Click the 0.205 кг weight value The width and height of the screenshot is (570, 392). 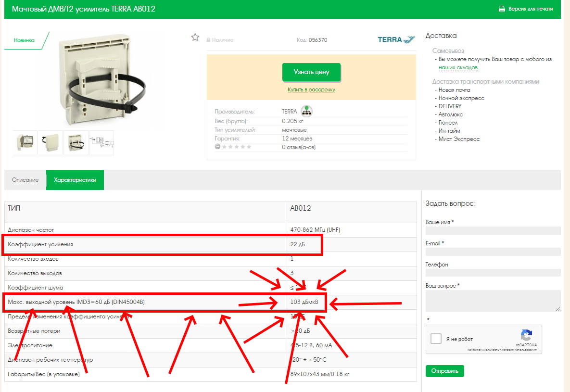pos(292,121)
